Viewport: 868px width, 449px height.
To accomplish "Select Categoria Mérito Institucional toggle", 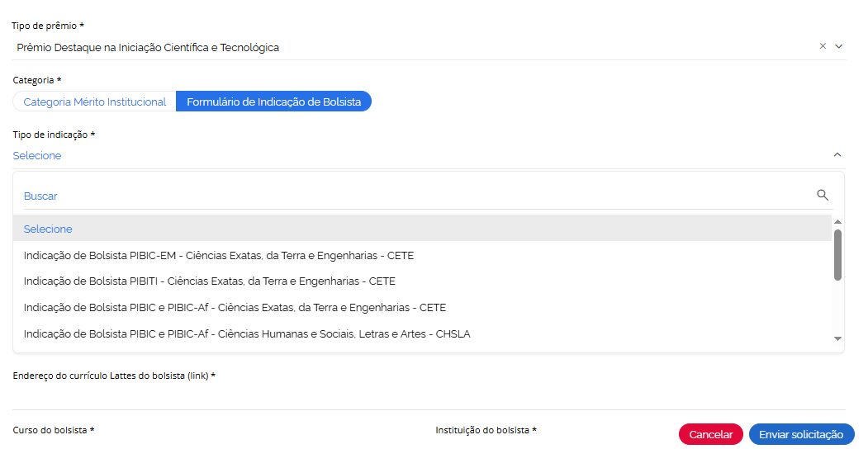I will (94, 102).
